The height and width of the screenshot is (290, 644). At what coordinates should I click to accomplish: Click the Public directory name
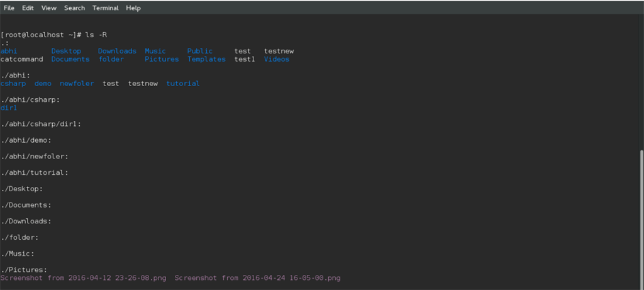[200, 51]
